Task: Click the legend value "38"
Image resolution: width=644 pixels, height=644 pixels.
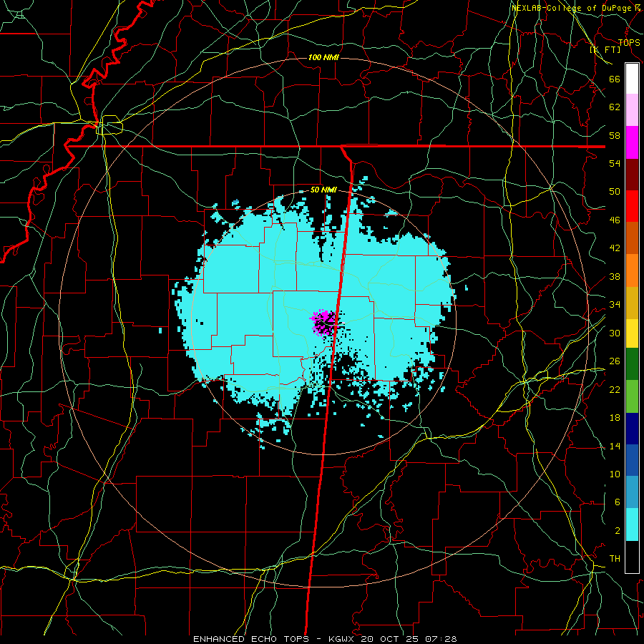Action: [615, 277]
